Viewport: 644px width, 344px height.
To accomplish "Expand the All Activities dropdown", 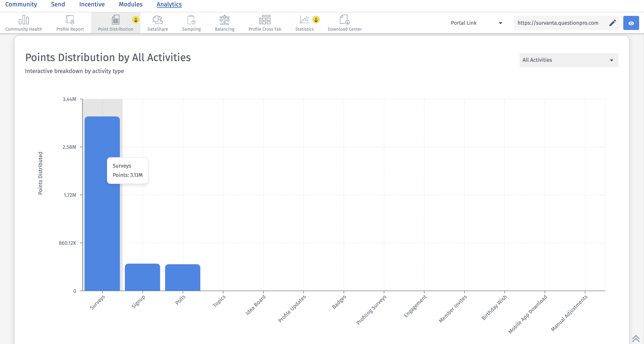I will tap(568, 60).
